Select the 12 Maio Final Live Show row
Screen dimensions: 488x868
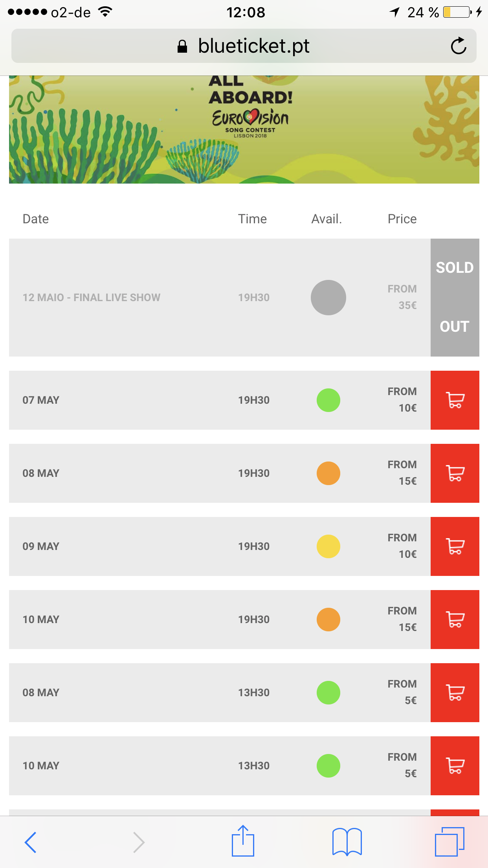point(92,298)
